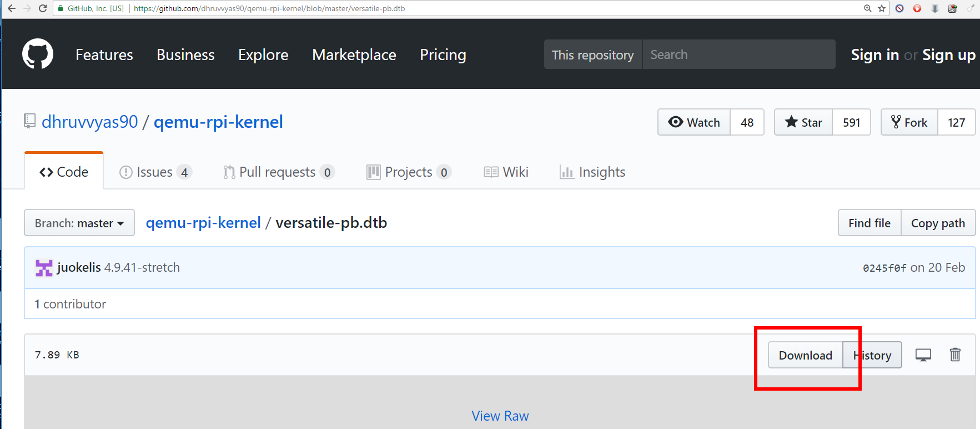Switch to the Issues tab
The height and width of the screenshot is (429, 980).
point(155,172)
